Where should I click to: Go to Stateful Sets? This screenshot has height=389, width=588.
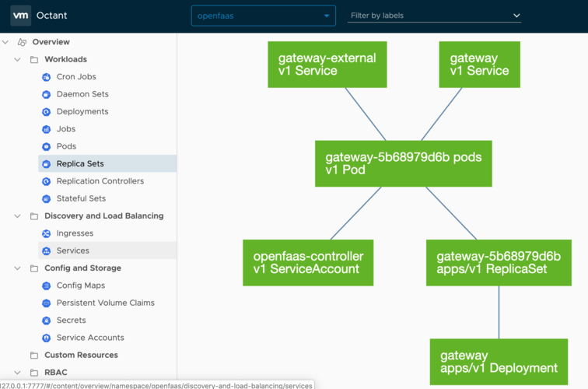click(81, 198)
